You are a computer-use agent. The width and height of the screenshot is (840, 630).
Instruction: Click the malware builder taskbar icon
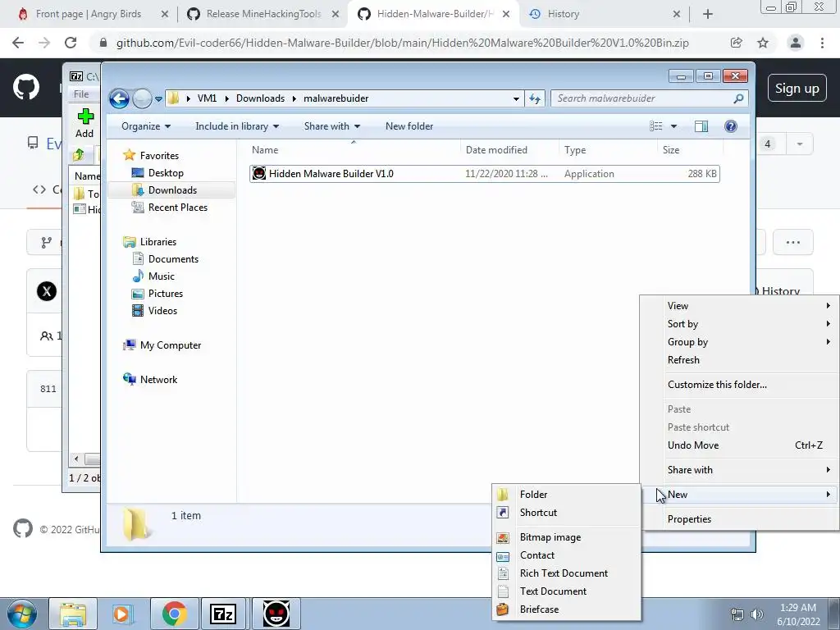tap(276, 614)
